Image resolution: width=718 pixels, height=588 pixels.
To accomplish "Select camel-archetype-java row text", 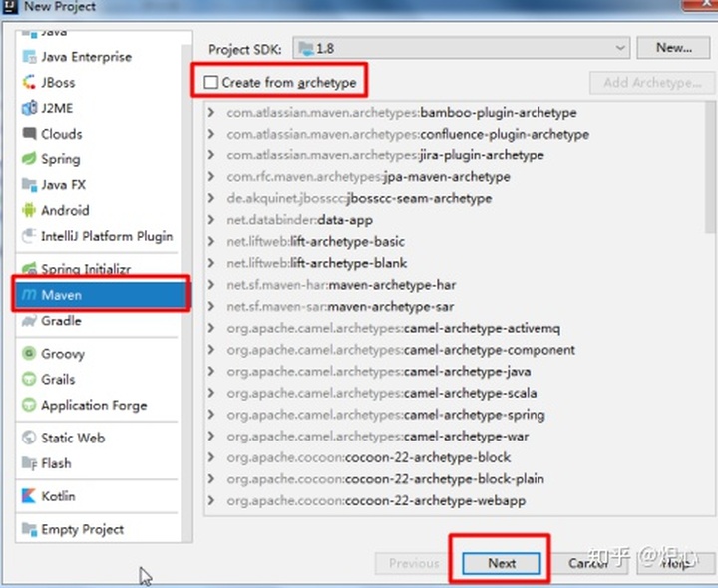I will coord(379,371).
